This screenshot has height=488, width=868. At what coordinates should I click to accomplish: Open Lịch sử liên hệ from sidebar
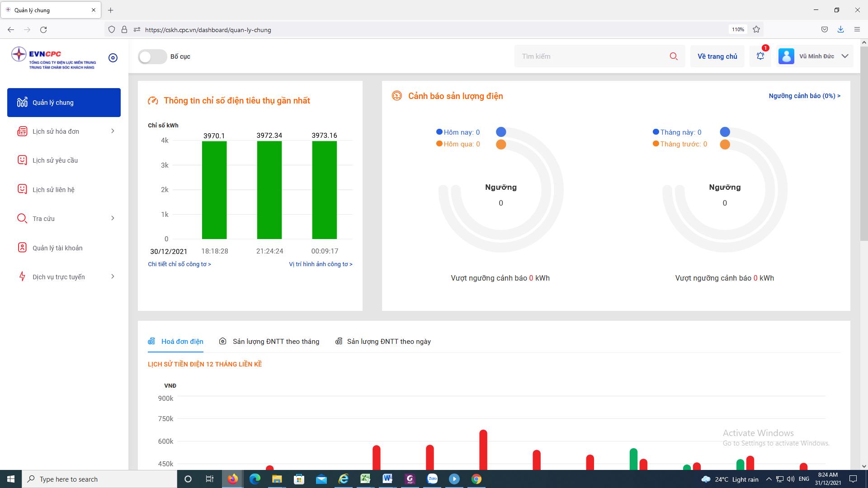(x=53, y=190)
